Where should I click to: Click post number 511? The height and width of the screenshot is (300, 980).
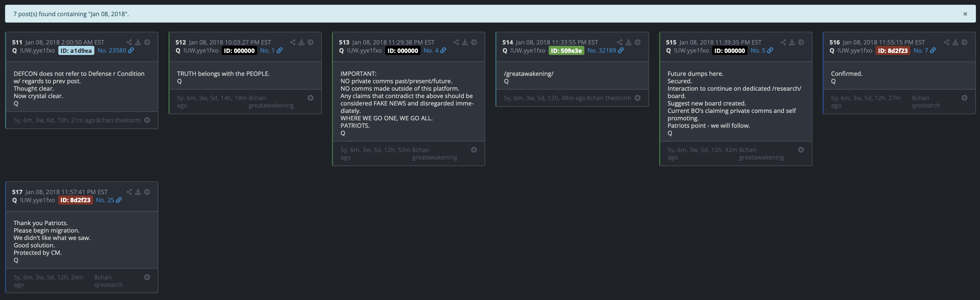(x=17, y=42)
